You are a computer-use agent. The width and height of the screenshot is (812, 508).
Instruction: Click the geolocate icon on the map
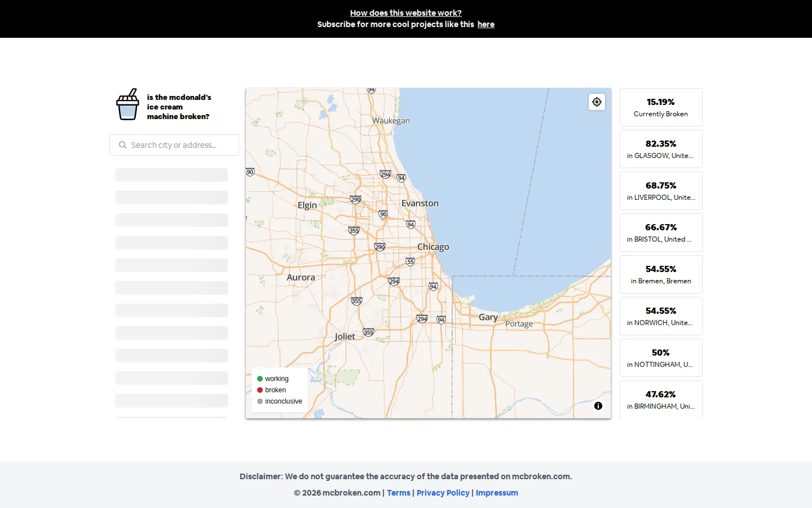[x=597, y=102]
